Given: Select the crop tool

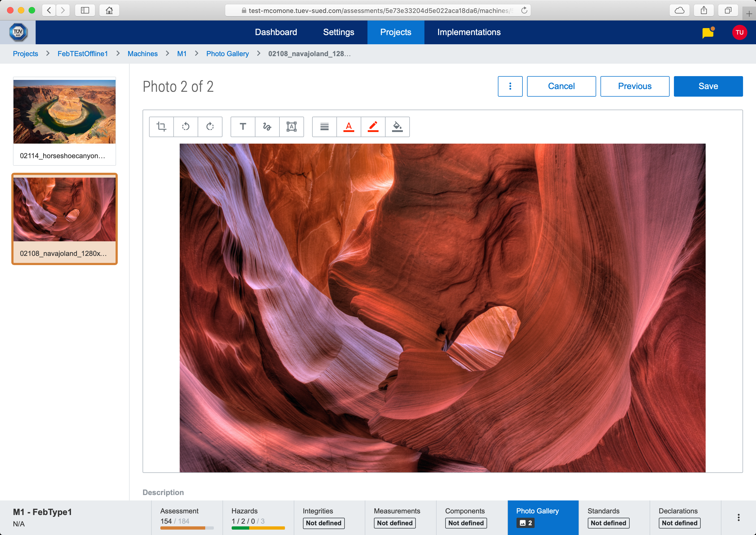Looking at the screenshot, I should click(161, 127).
